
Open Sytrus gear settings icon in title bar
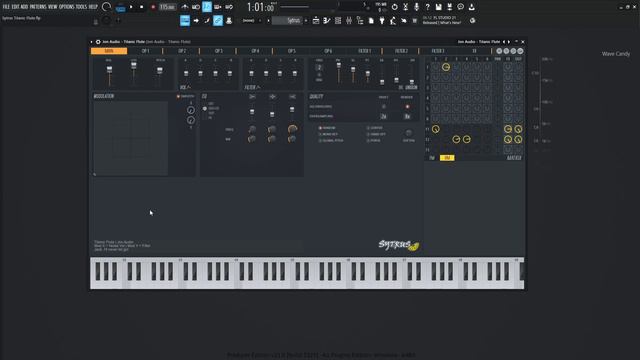[98, 42]
